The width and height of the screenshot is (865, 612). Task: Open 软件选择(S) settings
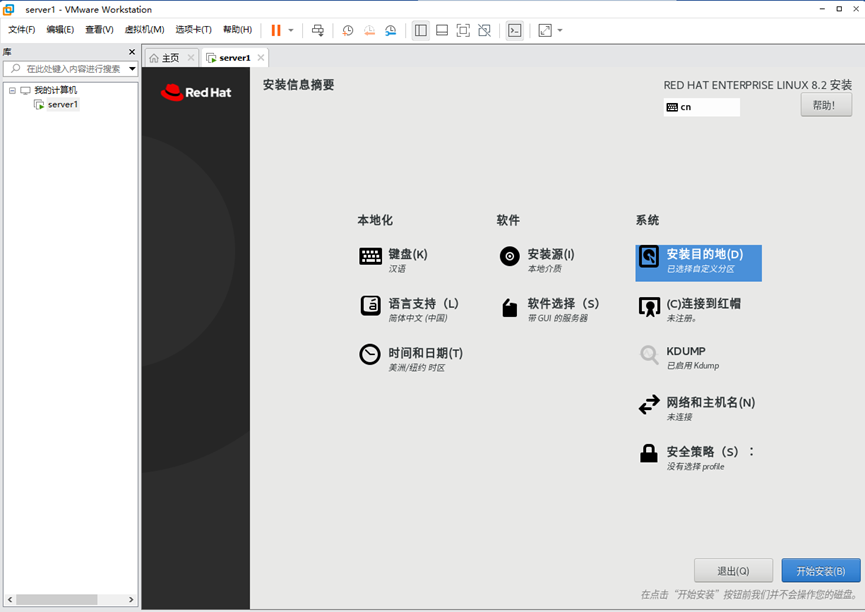(549, 309)
